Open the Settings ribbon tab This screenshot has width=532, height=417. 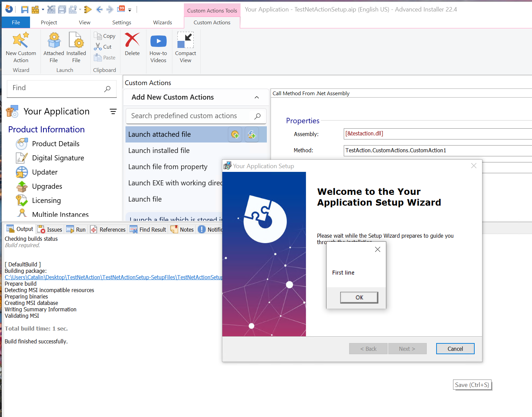click(x=121, y=23)
